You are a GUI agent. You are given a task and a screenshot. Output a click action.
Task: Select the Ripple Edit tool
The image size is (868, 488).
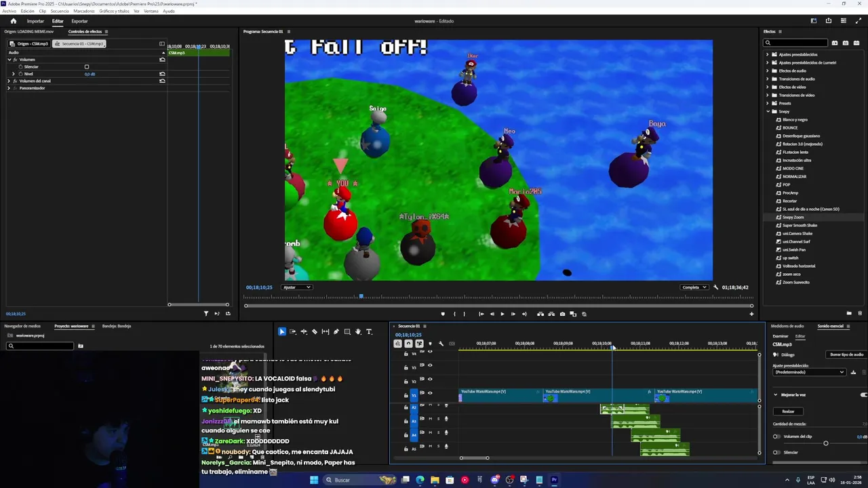pos(304,331)
